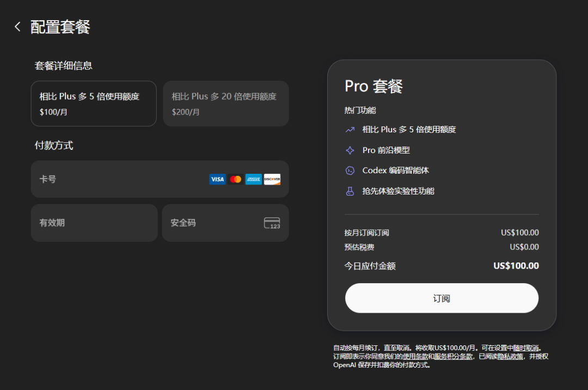
Task: Click the 付款方式 heading
Action: [x=53, y=145]
